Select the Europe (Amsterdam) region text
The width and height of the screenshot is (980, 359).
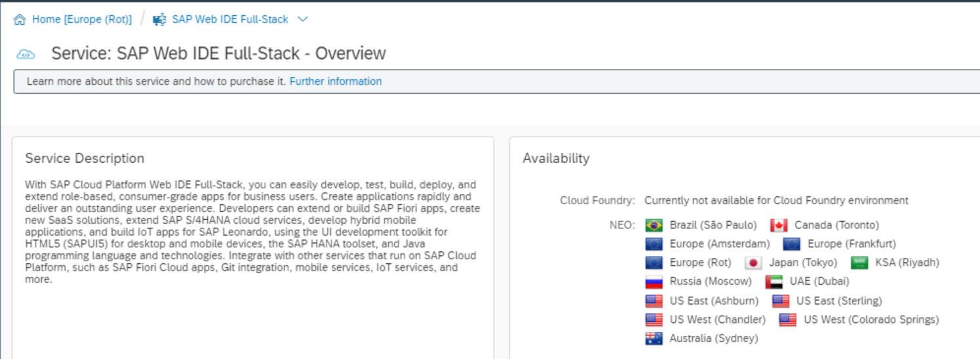tap(720, 244)
